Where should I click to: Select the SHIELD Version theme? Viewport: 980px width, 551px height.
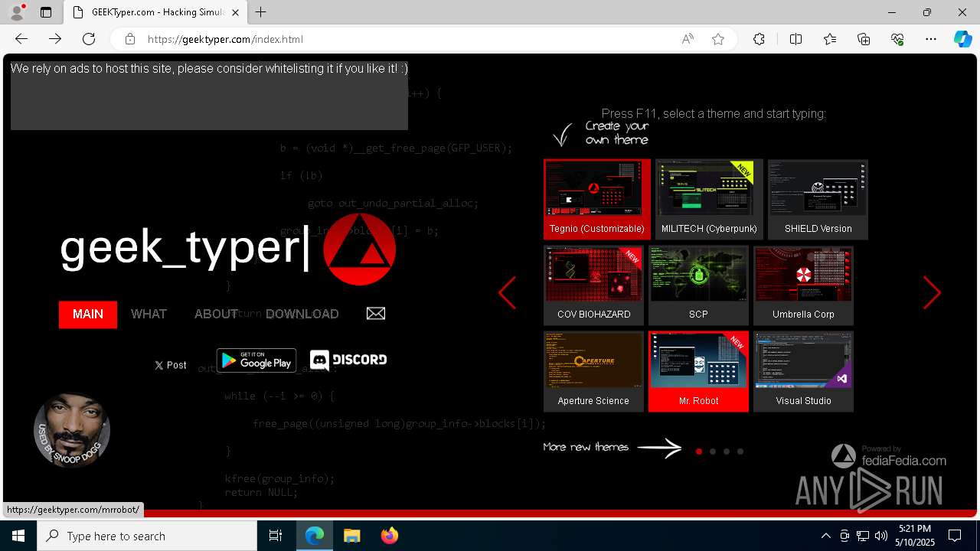tap(818, 200)
